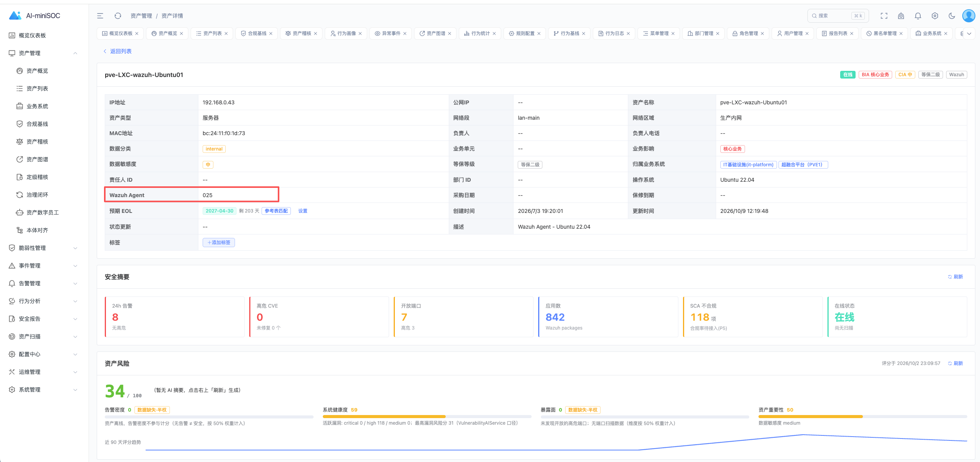Open 概览仪表板 in the sidebar
The width and height of the screenshot is (980, 462).
(x=32, y=35)
